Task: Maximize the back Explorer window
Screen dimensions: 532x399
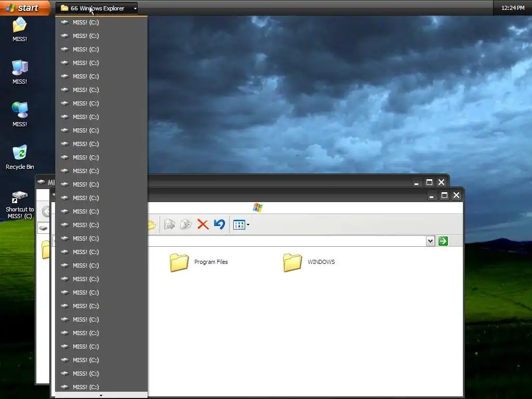Action: pyautogui.click(x=429, y=182)
